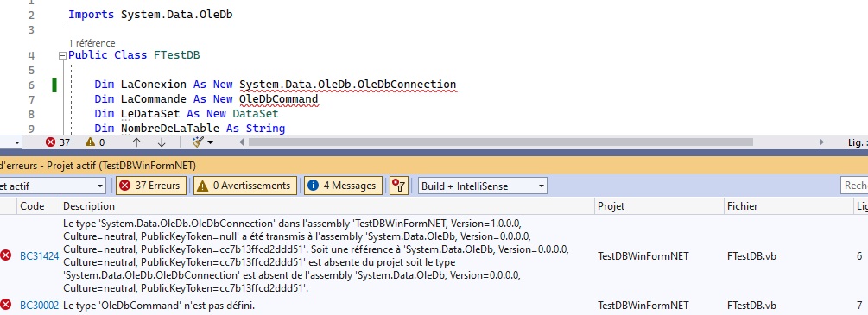The width and height of the screenshot is (868, 315).
Task: Open code cleanup dropdown arrow beside broom
Action: click(x=211, y=143)
